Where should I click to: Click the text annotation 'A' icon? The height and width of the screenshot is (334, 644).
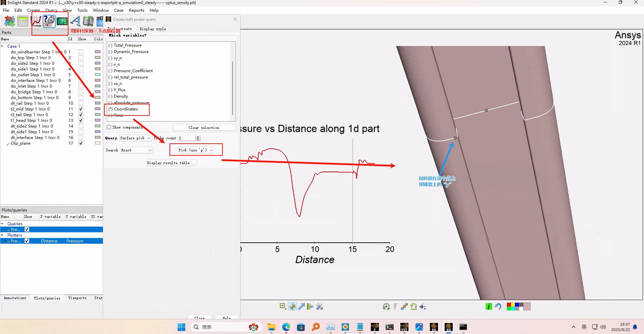tap(75, 21)
